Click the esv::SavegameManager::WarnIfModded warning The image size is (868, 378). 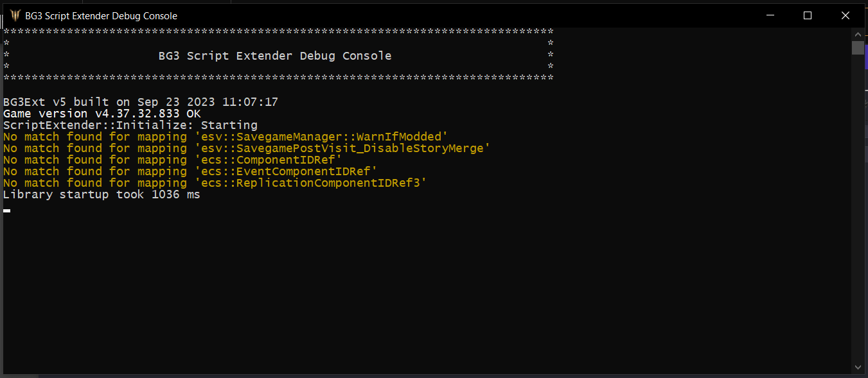[225, 136]
